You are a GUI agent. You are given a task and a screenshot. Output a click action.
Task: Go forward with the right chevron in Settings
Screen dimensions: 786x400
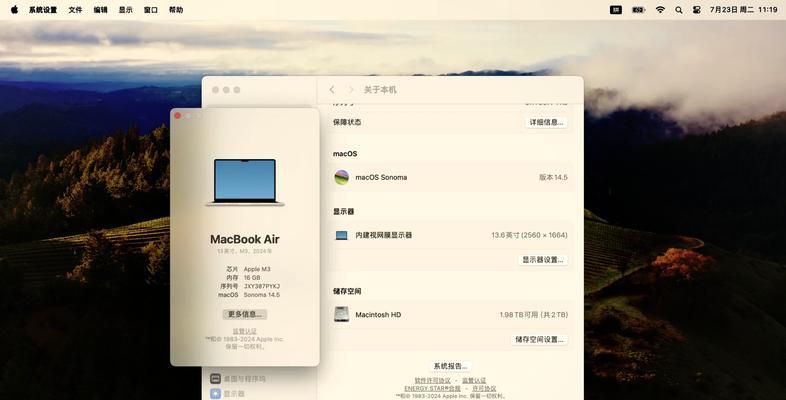(x=351, y=89)
